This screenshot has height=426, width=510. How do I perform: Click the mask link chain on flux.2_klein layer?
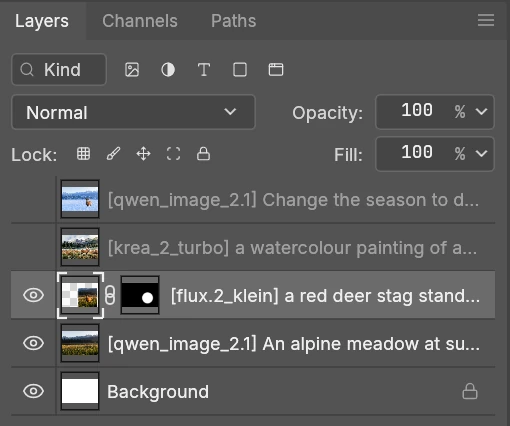coord(110,295)
